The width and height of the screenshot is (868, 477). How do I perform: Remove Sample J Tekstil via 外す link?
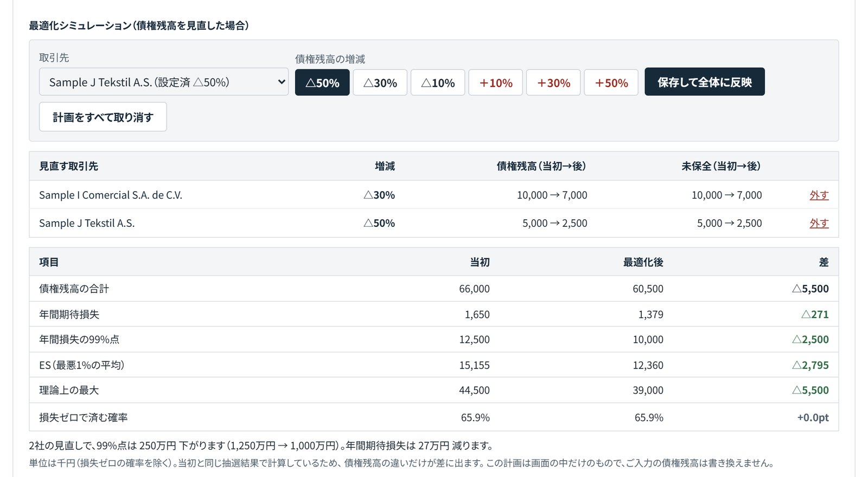[819, 223]
